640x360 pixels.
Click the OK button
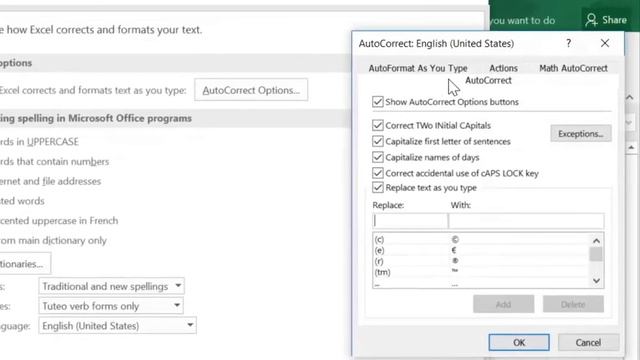coord(519,342)
